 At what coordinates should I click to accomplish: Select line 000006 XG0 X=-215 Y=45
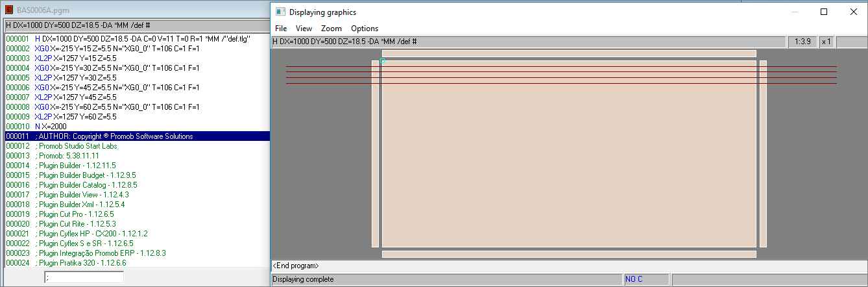[x=137, y=88]
